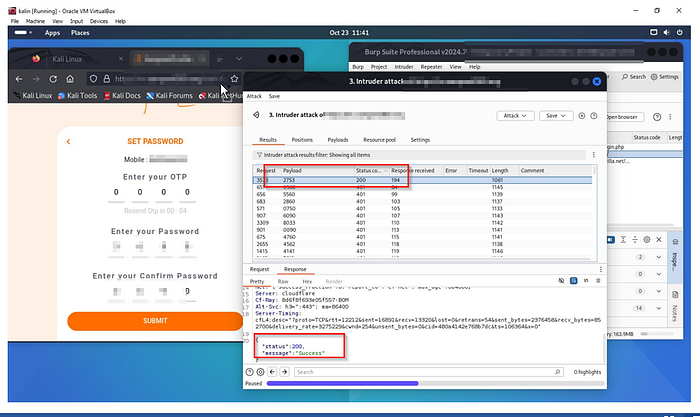Select the Raw view tab
Image resolution: width=700 pixels, height=417 pixels.
[283, 281]
